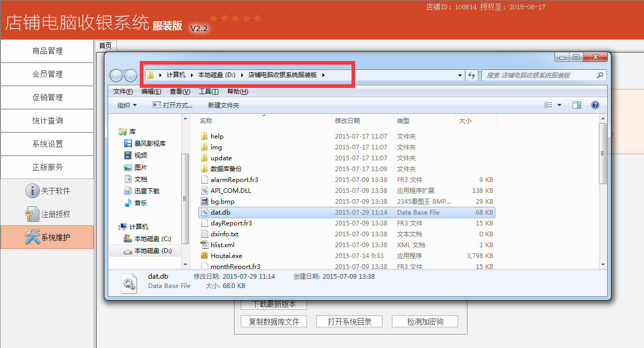The image size is (644, 348).
Task: Expand the 组织 dropdown menu
Action: (127, 105)
